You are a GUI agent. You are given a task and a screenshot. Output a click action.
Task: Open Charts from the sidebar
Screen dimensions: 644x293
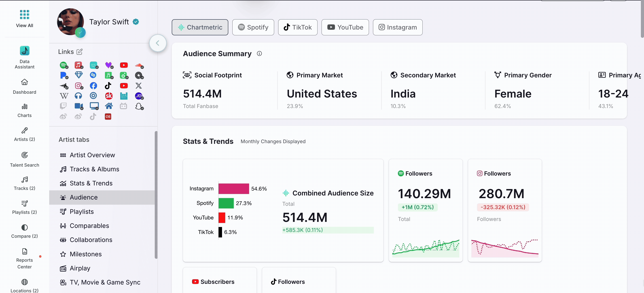pyautogui.click(x=25, y=110)
